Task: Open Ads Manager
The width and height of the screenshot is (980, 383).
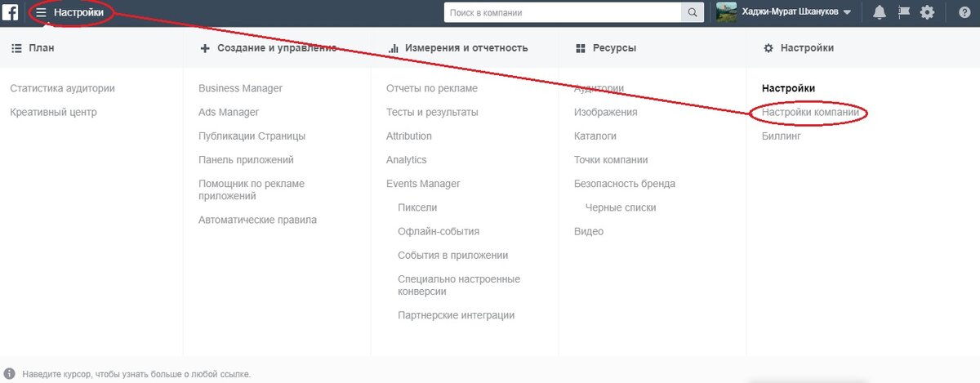Action: tap(229, 112)
